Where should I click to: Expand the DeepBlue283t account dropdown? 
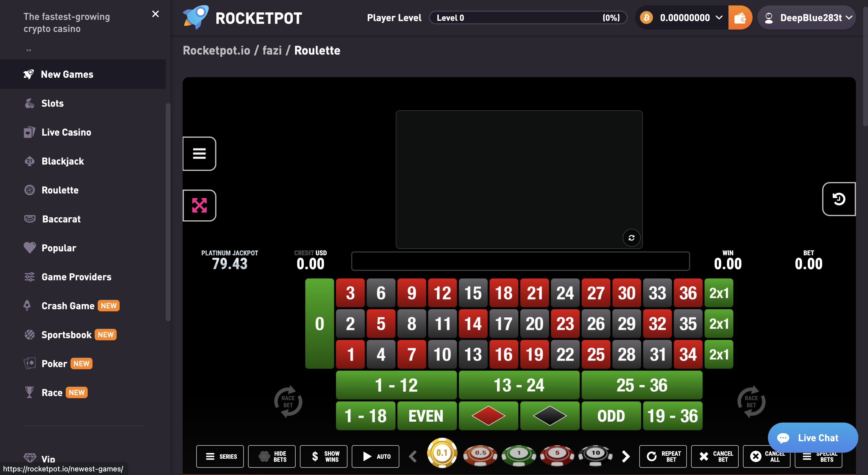[849, 17]
